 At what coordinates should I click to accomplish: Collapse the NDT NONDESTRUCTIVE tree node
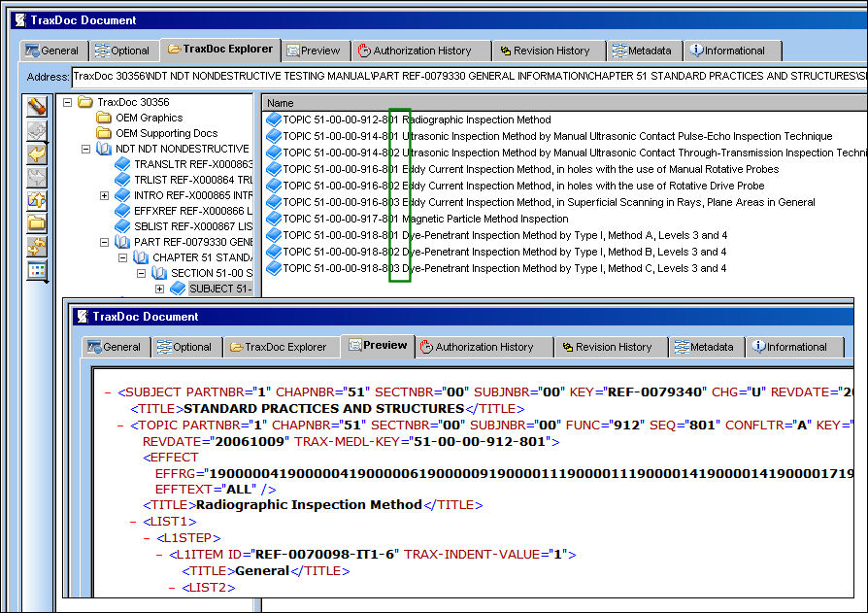pos(85,149)
